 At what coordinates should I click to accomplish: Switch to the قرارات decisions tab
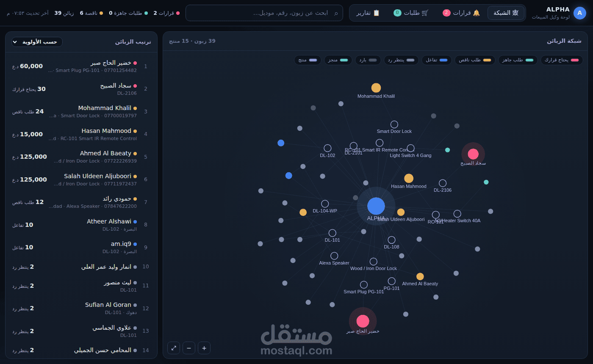coord(461,13)
